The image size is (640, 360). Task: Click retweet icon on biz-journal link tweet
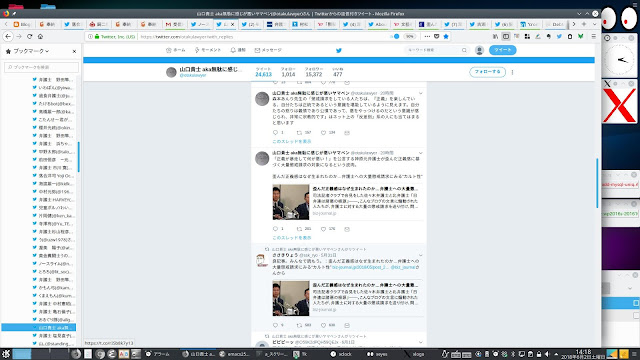pos(299,229)
